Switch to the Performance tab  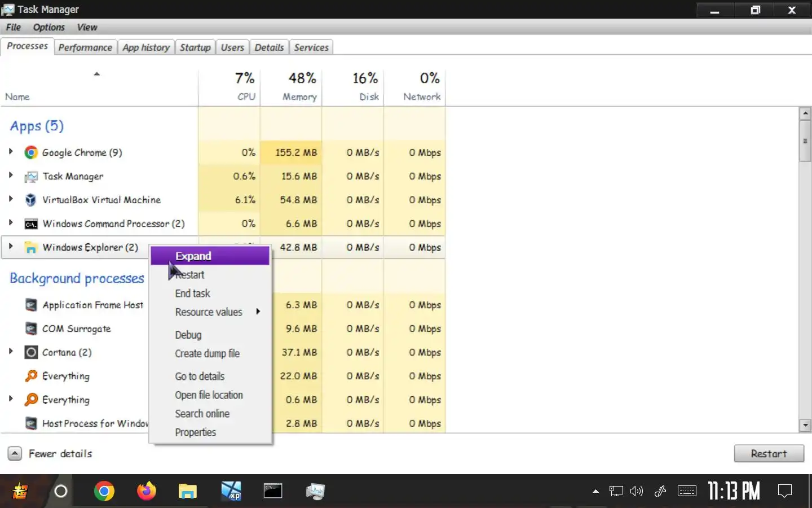(85, 47)
